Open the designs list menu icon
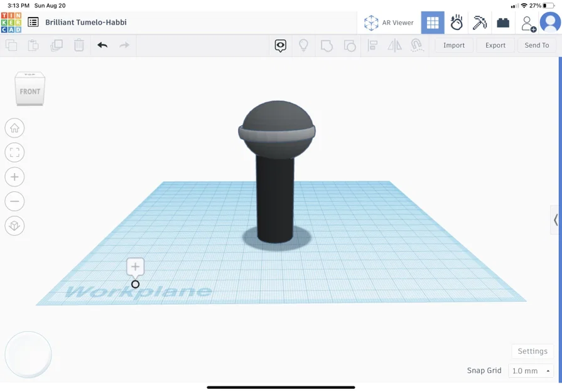 [33, 22]
